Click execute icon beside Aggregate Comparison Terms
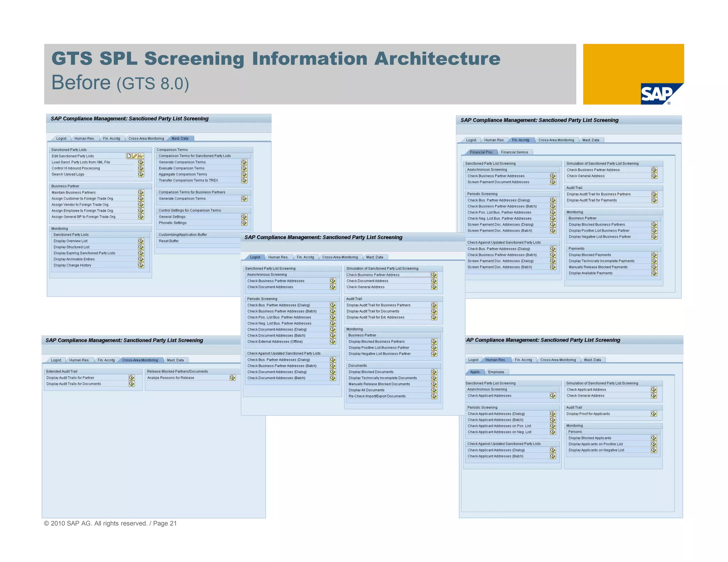The width and height of the screenshot is (728, 562). pos(244,174)
